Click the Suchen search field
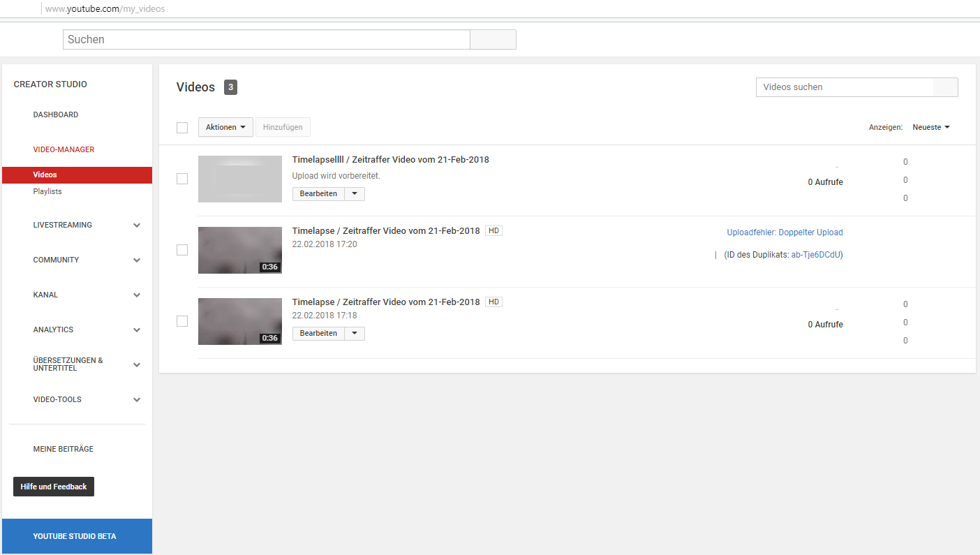Screen dimensions: 980x555 pos(267,40)
